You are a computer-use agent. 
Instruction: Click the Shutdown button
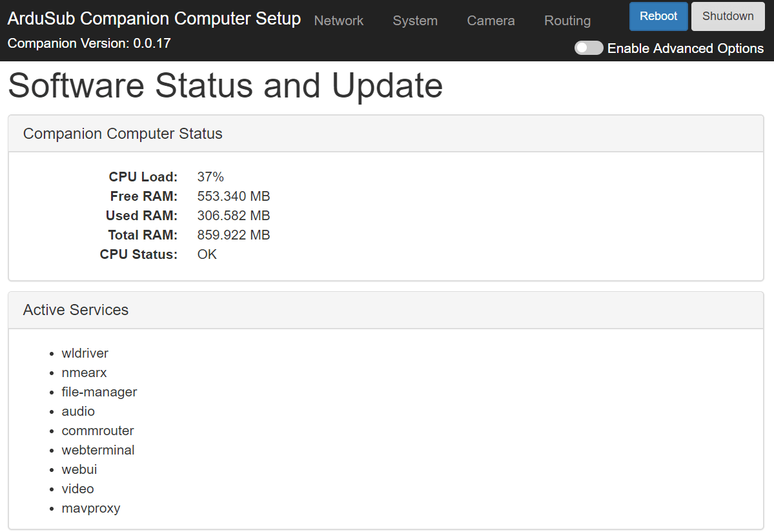[728, 16]
